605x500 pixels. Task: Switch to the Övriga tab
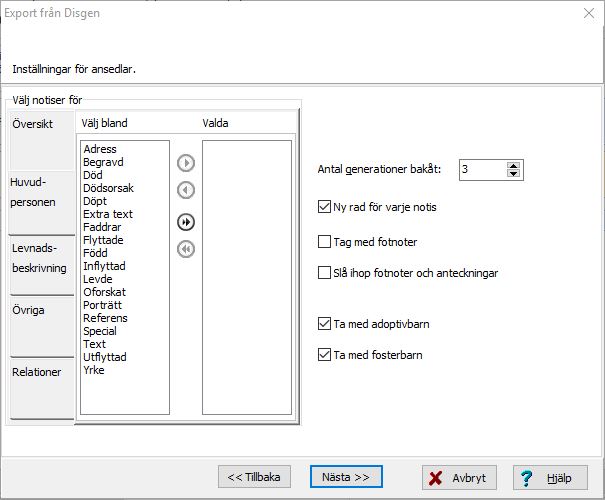(41, 327)
